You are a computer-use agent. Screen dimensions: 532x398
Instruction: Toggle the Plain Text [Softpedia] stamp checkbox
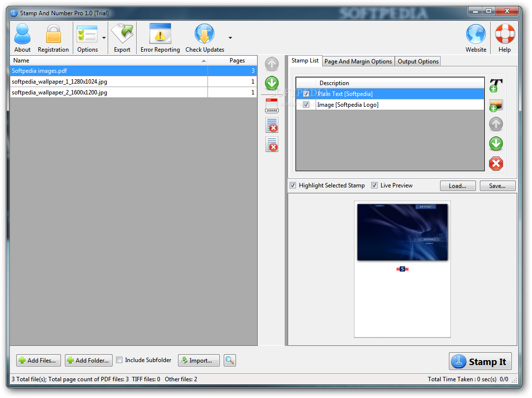(x=306, y=94)
